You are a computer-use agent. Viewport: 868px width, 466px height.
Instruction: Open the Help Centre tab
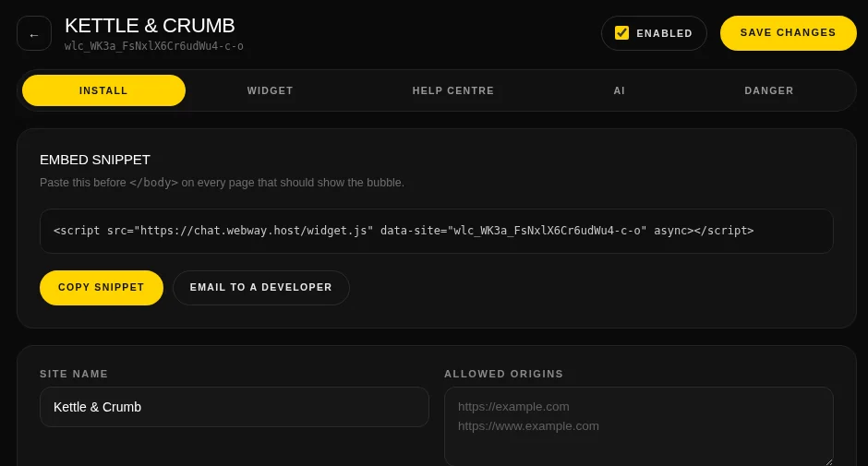pyautogui.click(x=452, y=90)
